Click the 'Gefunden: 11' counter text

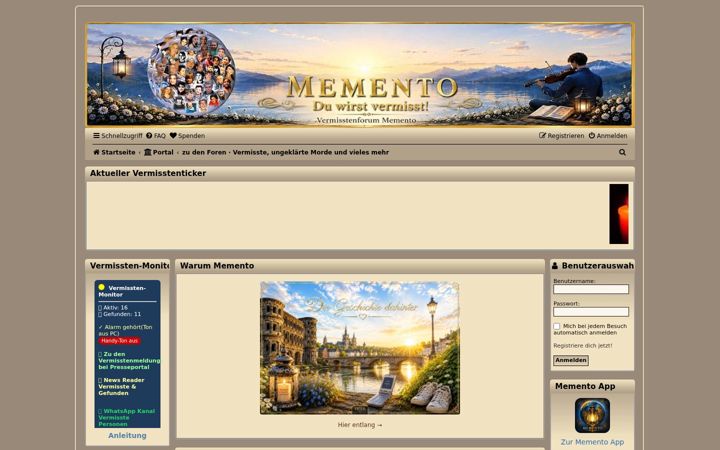(120, 314)
